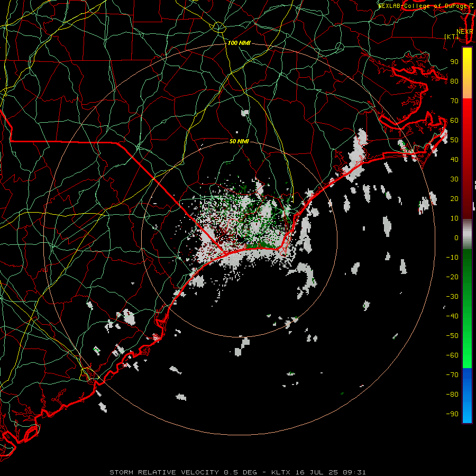This screenshot has height=476, width=476.
Task: Select the "-80" value on the velocity scale
Action: click(x=452, y=395)
